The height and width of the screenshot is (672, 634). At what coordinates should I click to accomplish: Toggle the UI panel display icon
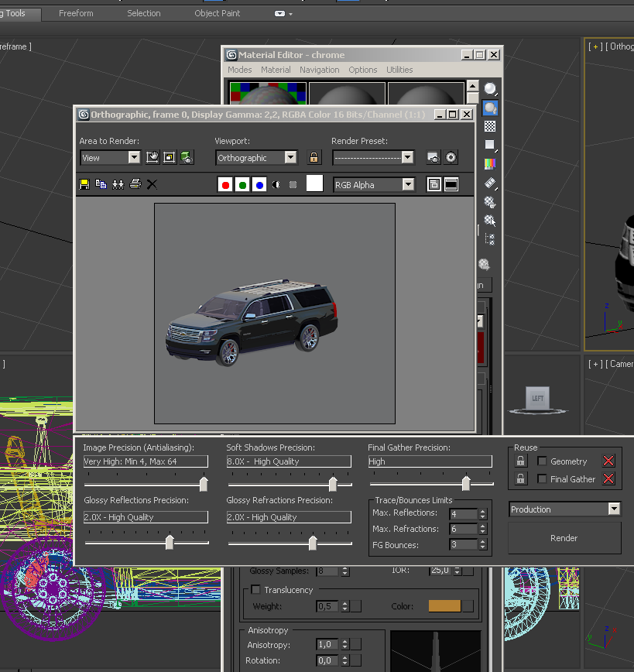(x=451, y=185)
